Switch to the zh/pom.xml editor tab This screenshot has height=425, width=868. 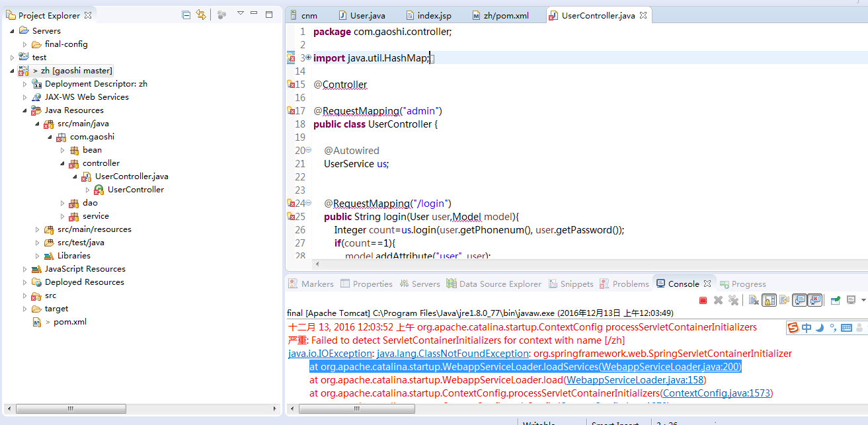500,15
